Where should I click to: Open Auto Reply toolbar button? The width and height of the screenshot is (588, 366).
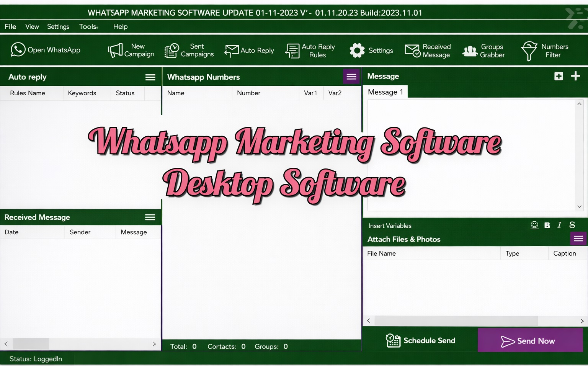coord(249,51)
